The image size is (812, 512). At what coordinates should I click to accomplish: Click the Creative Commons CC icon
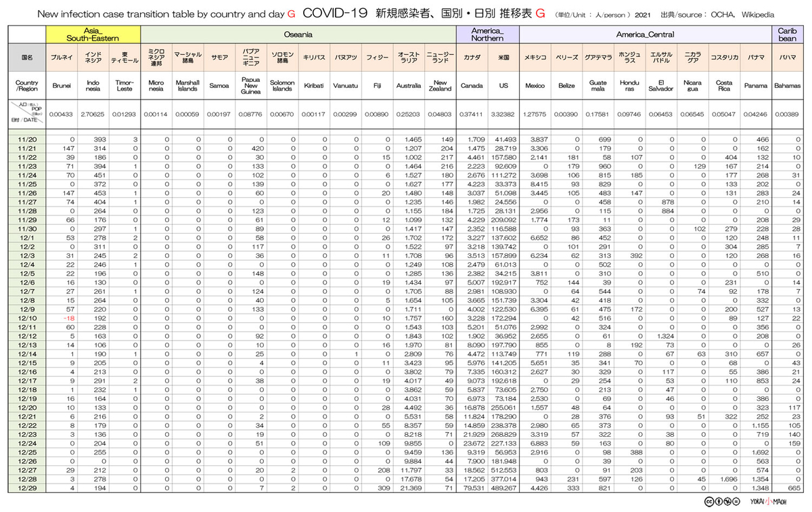pyautogui.click(x=709, y=502)
